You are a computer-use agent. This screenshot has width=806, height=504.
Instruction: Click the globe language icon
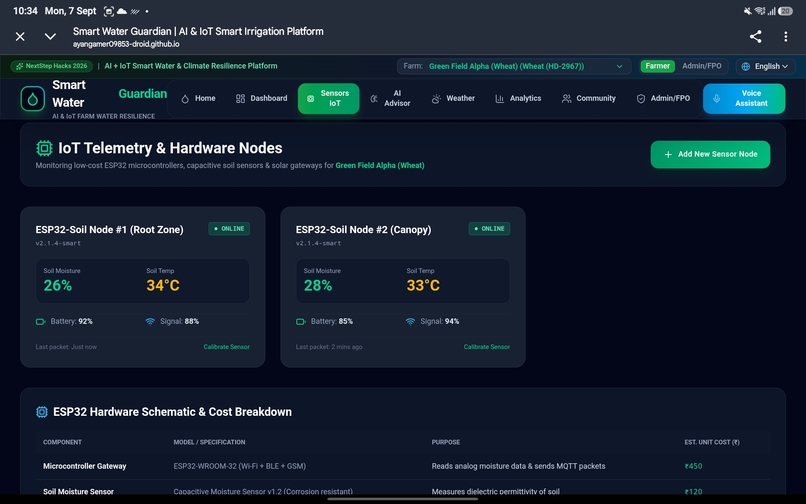click(746, 66)
